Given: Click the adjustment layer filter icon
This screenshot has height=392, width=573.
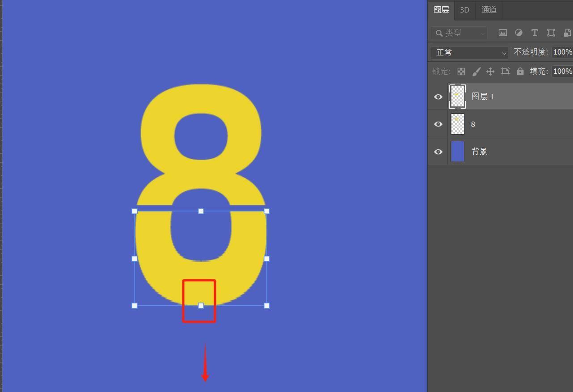Looking at the screenshot, I should click(519, 33).
